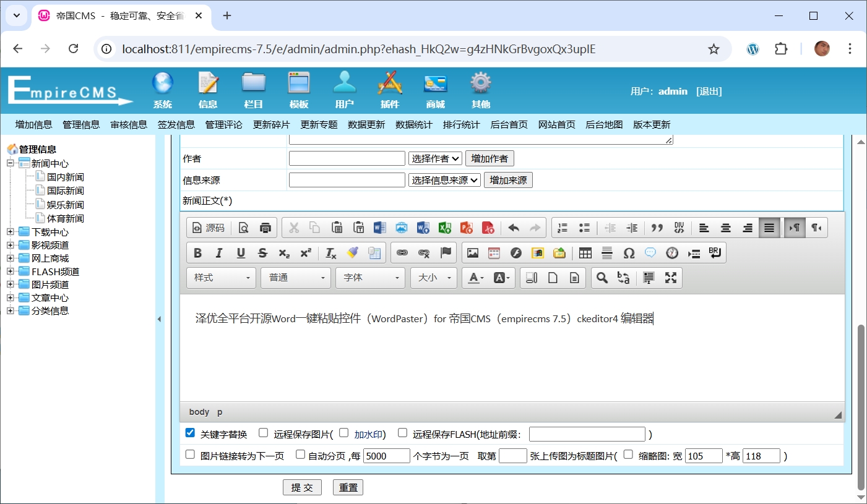The image size is (867, 504).
Task: Click the 提交 button
Action: pos(302,487)
